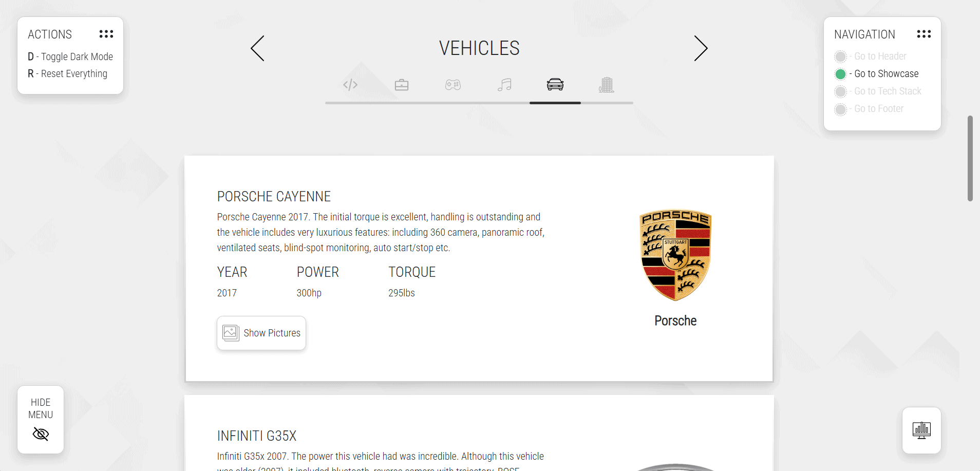Select the Go to Header navigation dot
The image size is (980, 471).
pyautogui.click(x=841, y=56)
